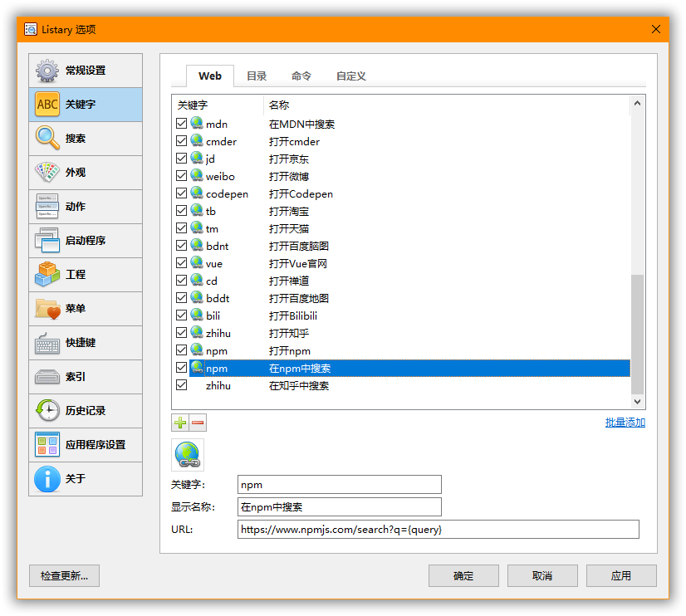The image size is (686, 616).
Task: Click the 应用 button
Action: point(621,576)
